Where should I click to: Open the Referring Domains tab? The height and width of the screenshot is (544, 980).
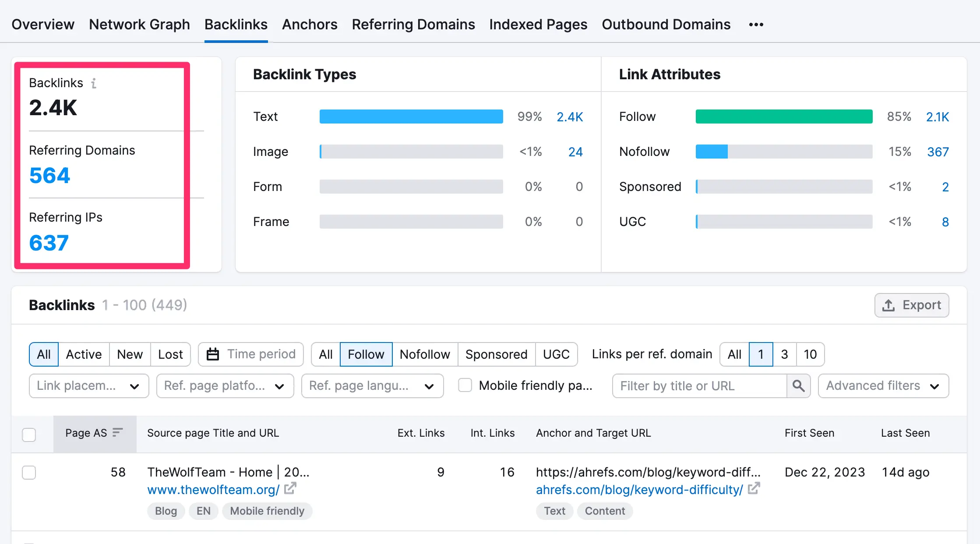pyautogui.click(x=413, y=25)
